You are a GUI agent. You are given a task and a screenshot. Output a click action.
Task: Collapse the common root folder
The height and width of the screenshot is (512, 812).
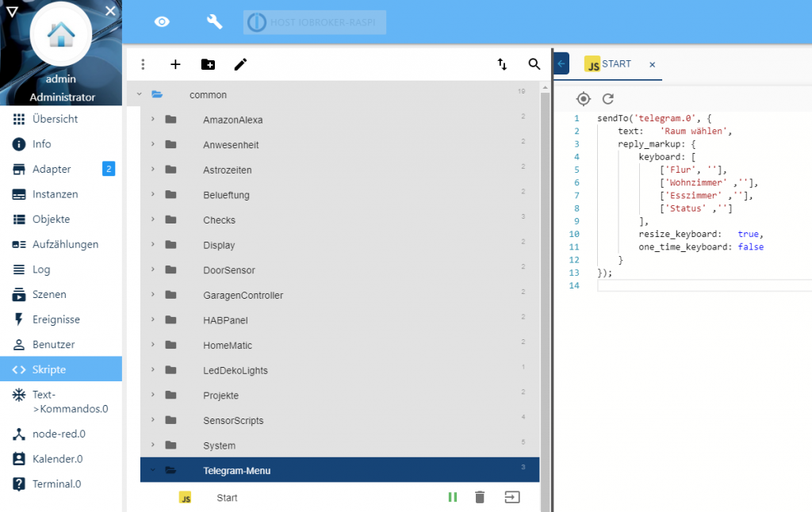click(140, 94)
